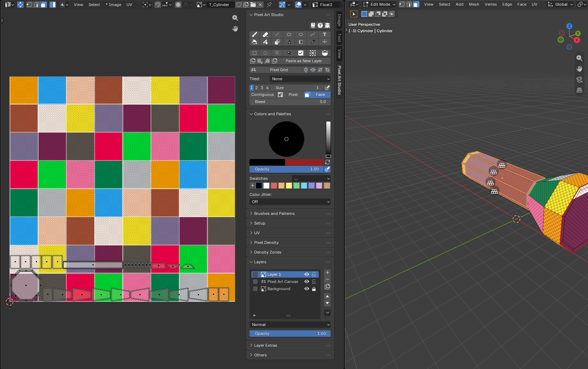The height and width of the screenshot is (369, 588).
Task: Select the spray can tool
Action: (x=289, y=42)
